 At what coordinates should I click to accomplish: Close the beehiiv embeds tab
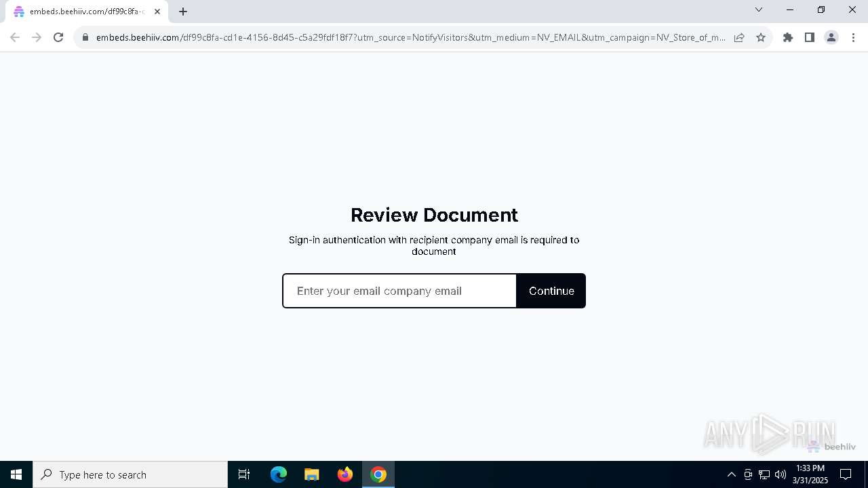157,12
